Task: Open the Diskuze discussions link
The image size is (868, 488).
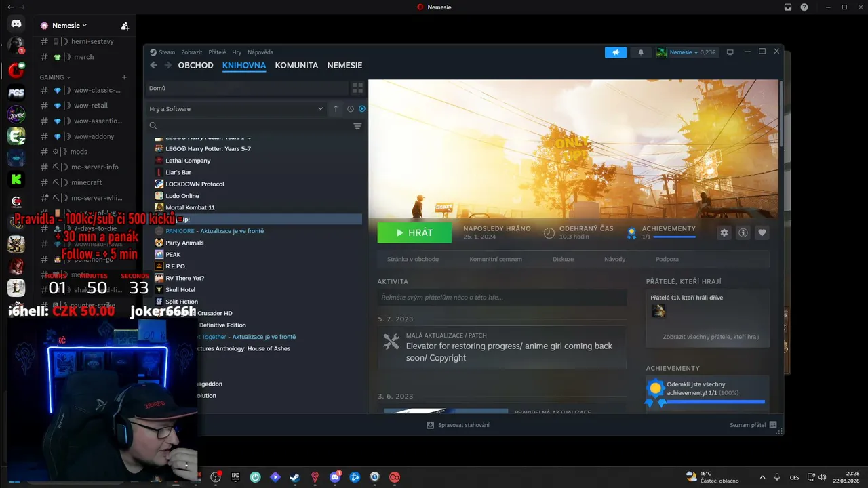Action: tap(563, 260)
